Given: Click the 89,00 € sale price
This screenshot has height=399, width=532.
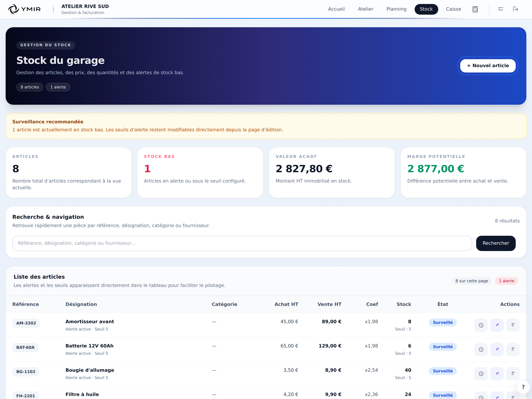Looking at the screenshot, I should click(332, 322).
